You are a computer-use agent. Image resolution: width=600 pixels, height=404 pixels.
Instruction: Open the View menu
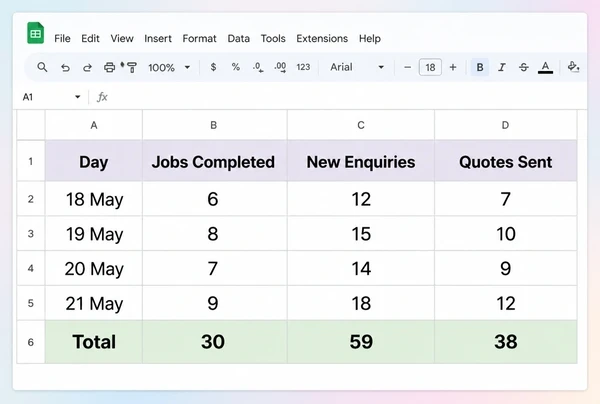122,39
